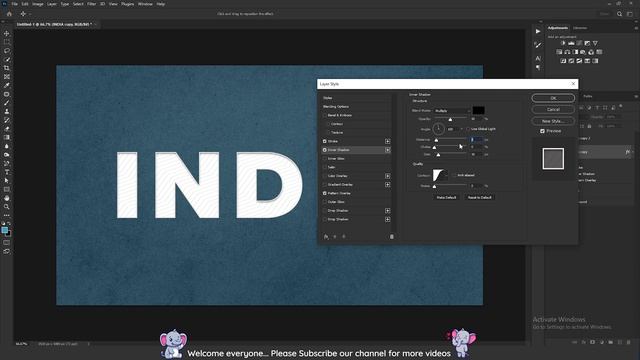Click the plus icon beside Stroke
640x360 pixels.
[387, 141]
